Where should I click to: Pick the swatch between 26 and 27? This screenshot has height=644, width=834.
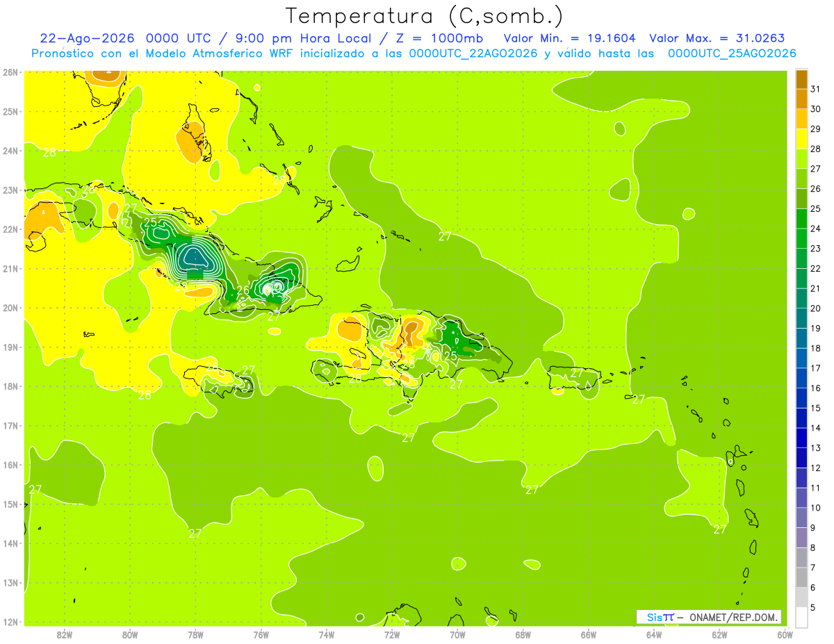tap(801, 179)
